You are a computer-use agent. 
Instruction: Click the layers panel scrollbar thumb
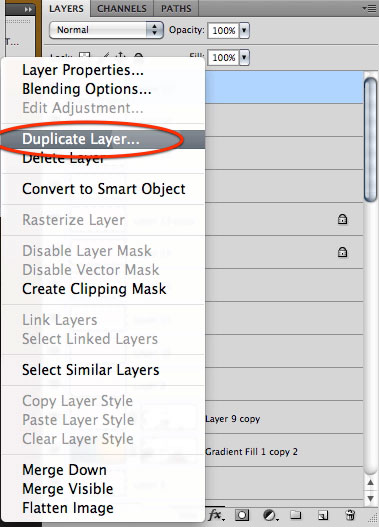click(370, 140)
